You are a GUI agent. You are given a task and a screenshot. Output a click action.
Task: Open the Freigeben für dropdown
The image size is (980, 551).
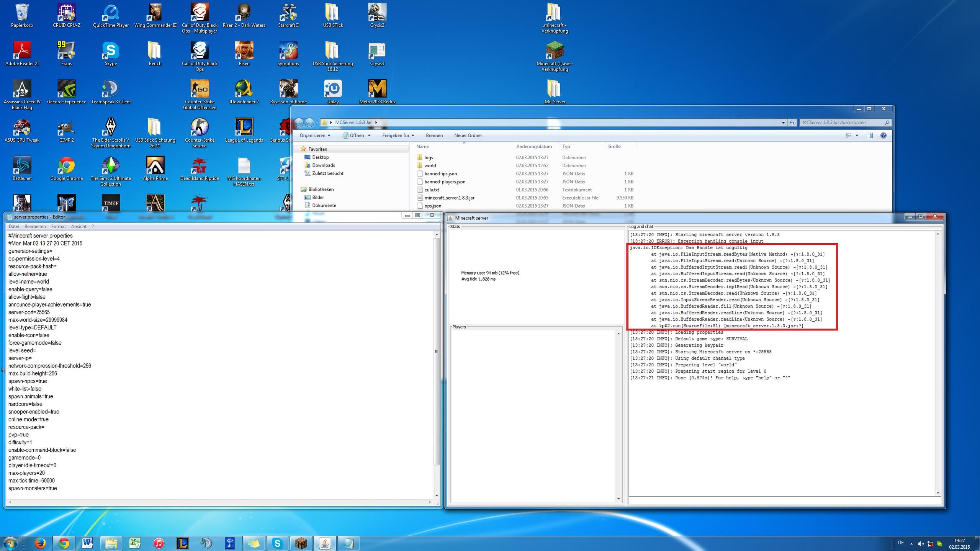pyautogui.click(x=398, y=135)
